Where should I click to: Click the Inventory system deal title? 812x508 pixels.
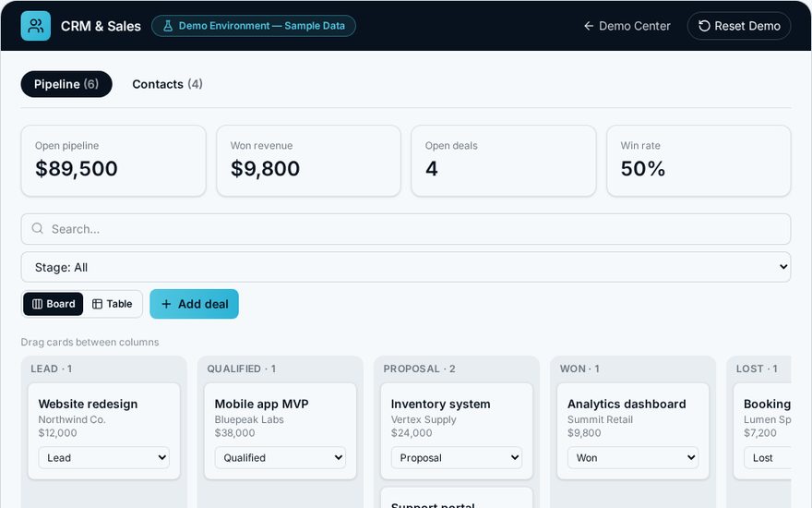(x=441, y=404)
